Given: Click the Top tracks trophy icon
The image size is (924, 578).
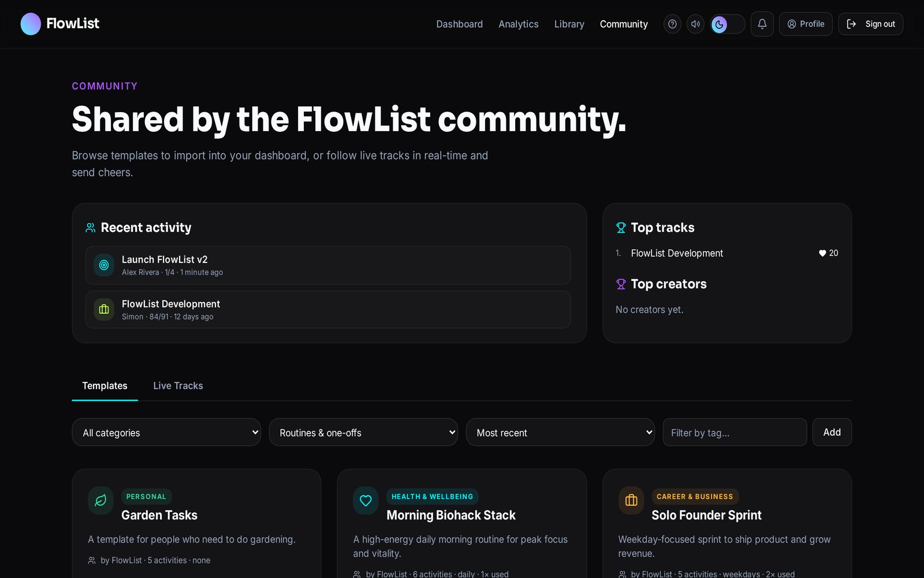Looking at the screenshot, I should coord(621,228).
